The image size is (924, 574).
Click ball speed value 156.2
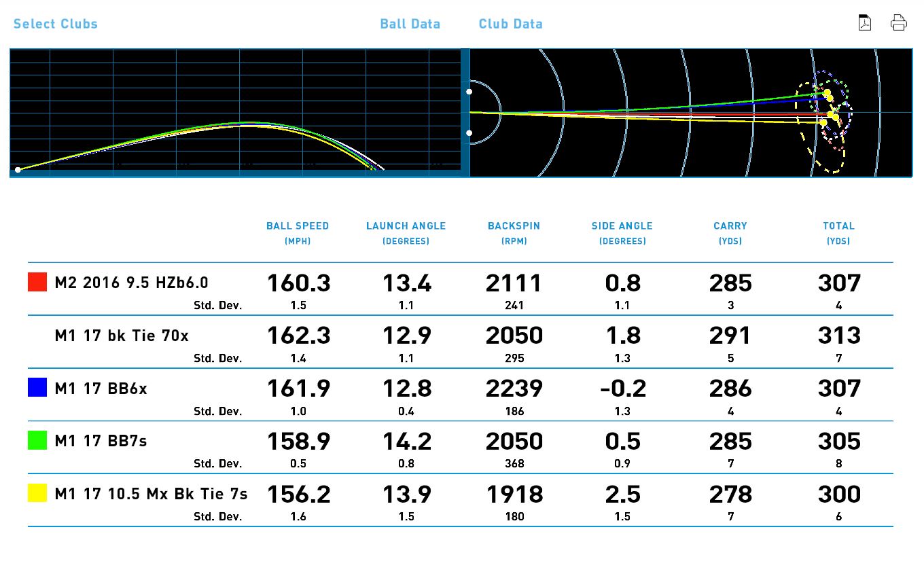pyautogui.click(x=298, y=494)
